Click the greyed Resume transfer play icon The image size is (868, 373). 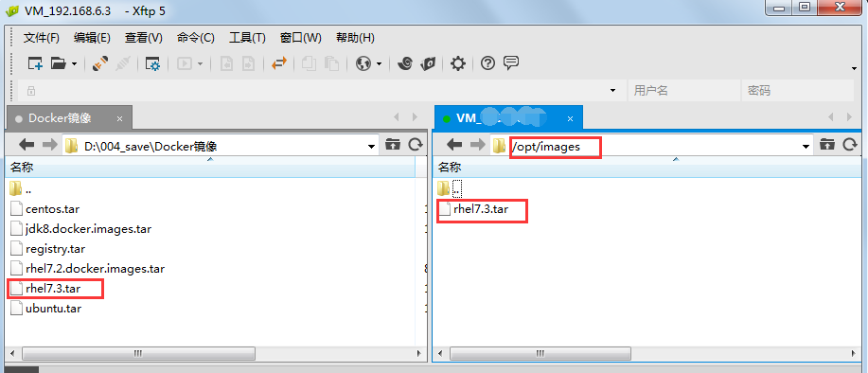(x=185, y=63)
